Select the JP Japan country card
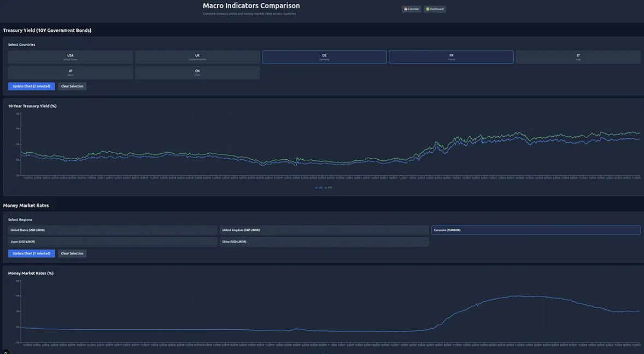This screenshot has width=644, height=354. (x=70, y=72)
